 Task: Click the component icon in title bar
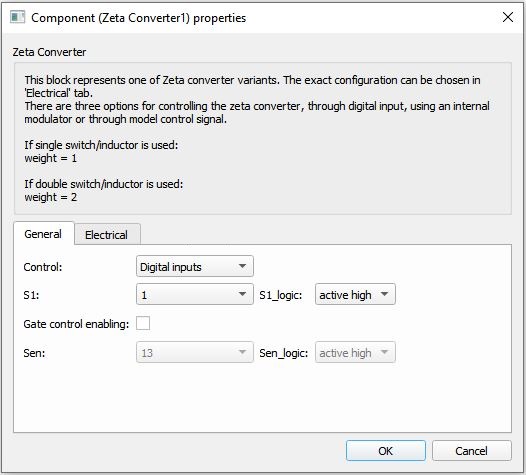pyautogui.click(x=17, y=17)
